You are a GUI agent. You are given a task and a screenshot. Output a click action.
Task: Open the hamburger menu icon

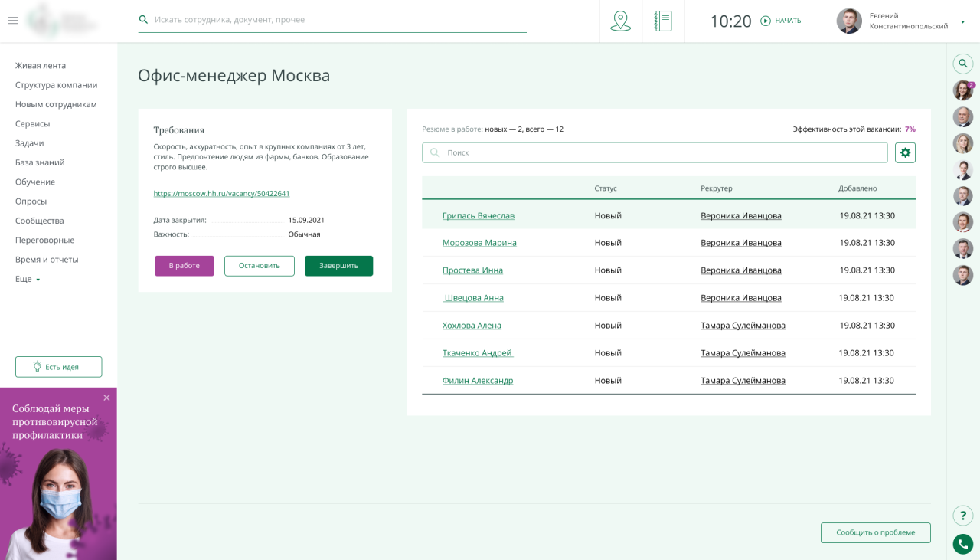coord(13,21)
